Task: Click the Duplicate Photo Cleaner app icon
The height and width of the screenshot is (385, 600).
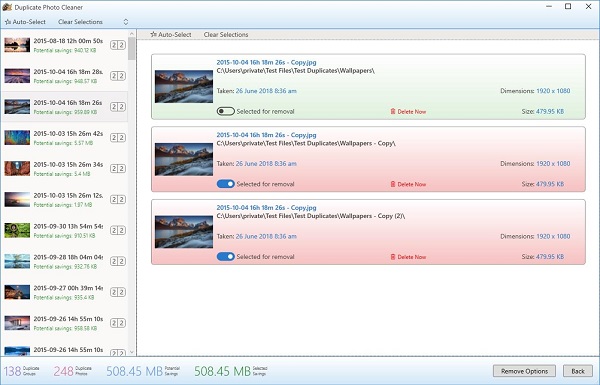Action: tap(7, 7)
